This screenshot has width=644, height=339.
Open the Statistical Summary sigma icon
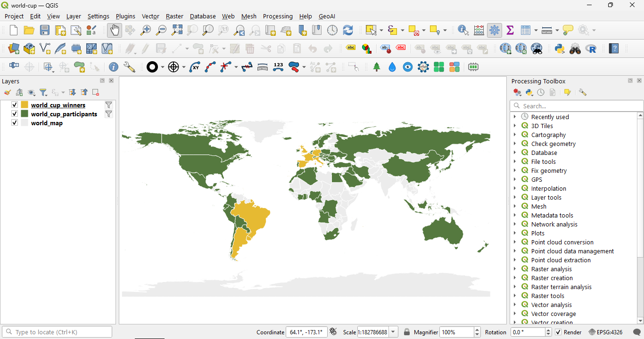[x=510, y=30]
